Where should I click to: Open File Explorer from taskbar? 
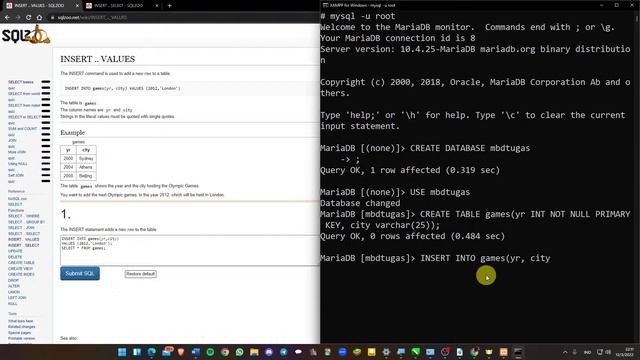(x=254, y=352)
